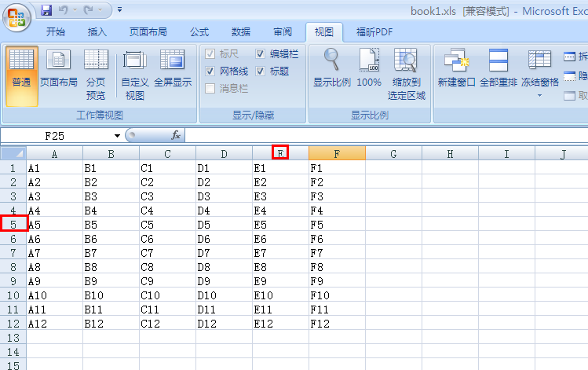588x370 pixels.
Task: Toggle the 标题 headings checkbox
Action: pyautogui.click(x=261, y=71)
